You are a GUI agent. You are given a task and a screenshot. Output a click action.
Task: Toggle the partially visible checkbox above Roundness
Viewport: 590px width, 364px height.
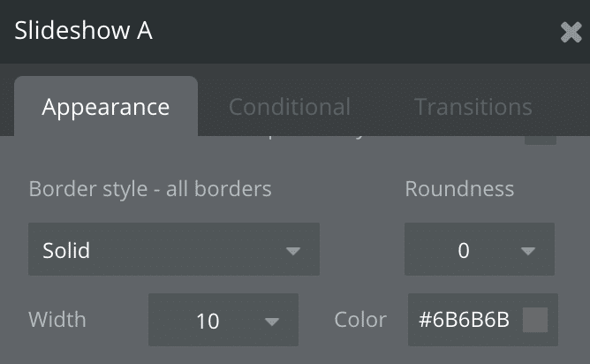(541, 137)
